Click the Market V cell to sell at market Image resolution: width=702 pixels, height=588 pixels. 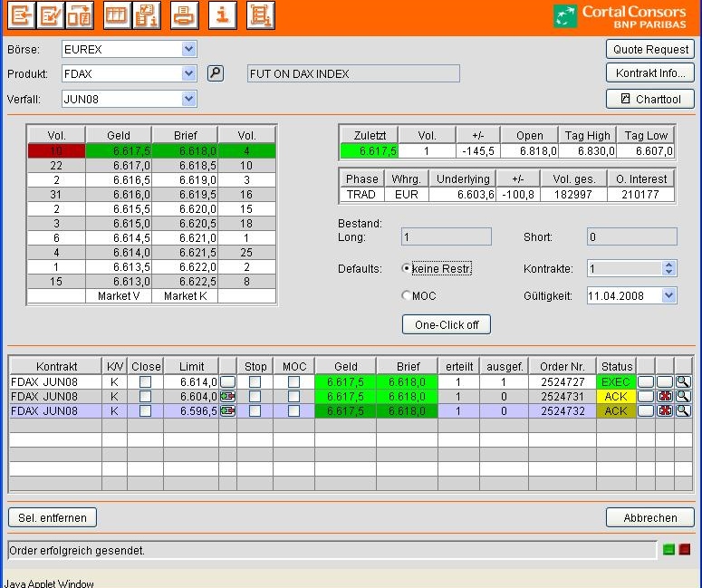[119, 296]
